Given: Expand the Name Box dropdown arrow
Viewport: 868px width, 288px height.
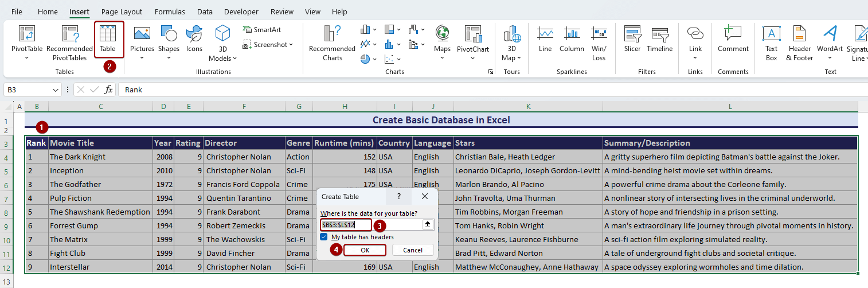Looking at the screenshot, I should click(x=56, y=90).
